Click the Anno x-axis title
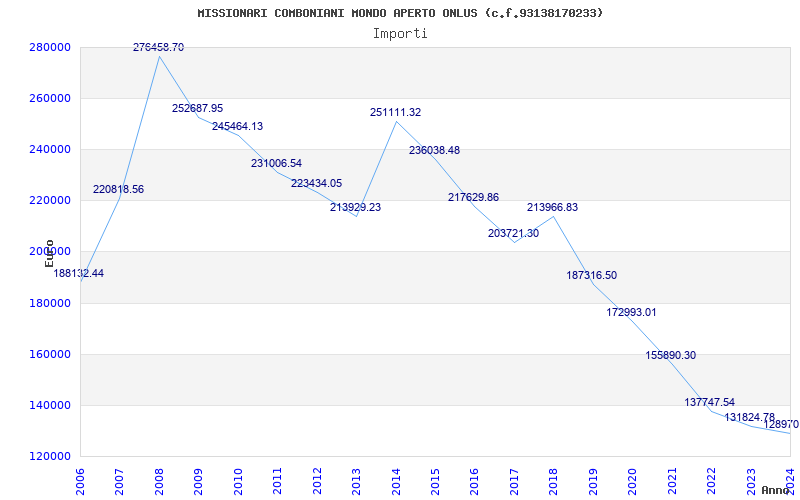Image resolution: width=800 pixels, height=500 pixels. 776,490
